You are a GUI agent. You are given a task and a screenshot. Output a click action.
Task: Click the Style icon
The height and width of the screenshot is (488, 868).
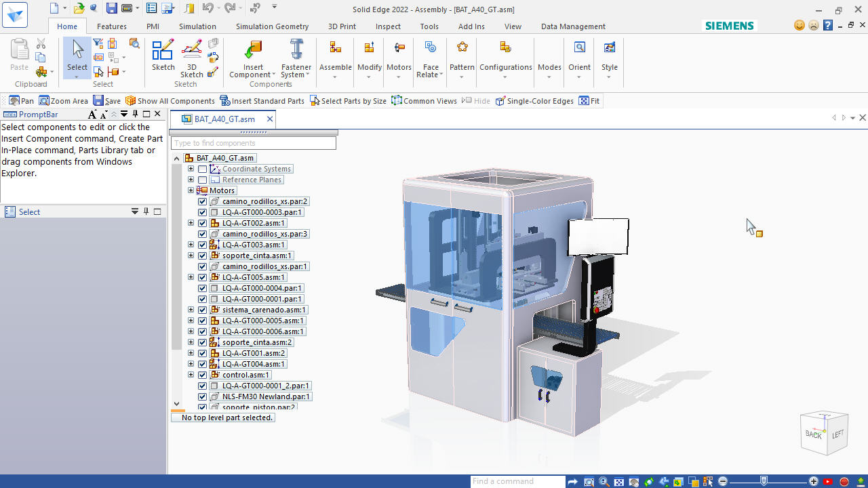click(610, 47)
